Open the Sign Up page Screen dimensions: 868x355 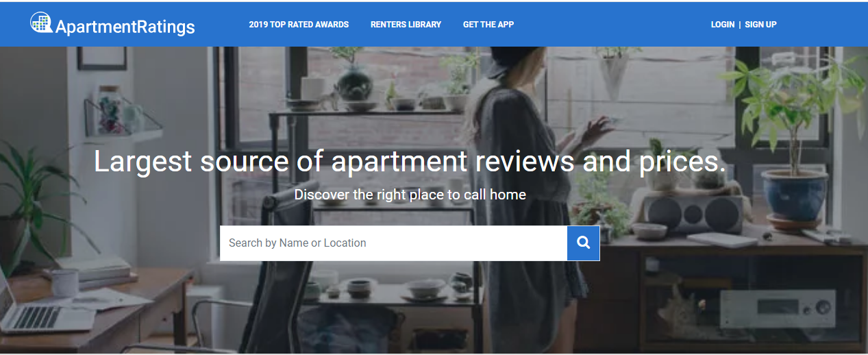760,25
